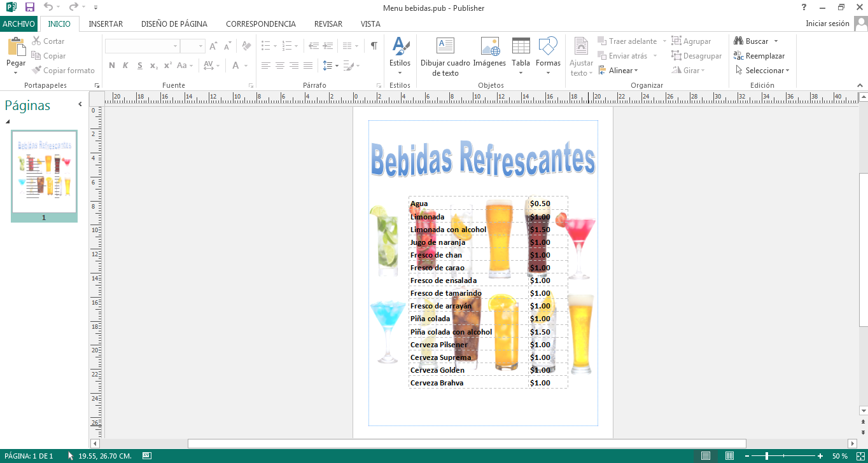Click the zoom slider handle
The image size is (868, 463).
(x=767, y=456)
